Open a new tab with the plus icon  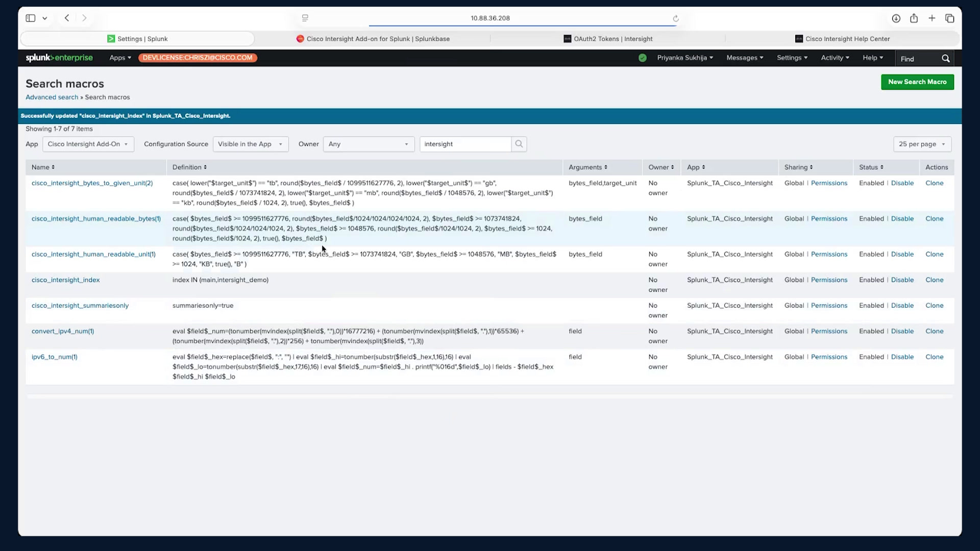pos(932,18)
